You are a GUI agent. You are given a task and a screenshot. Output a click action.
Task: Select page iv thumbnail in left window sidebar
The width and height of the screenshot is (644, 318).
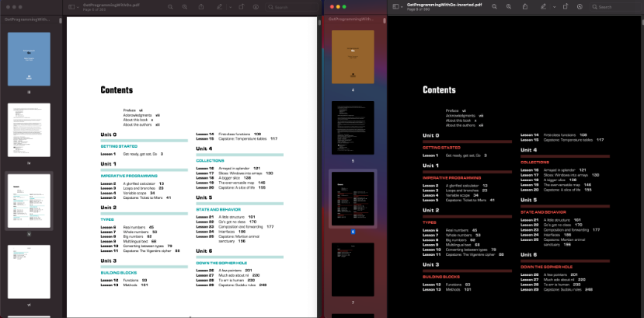click(x=30, y=130)
